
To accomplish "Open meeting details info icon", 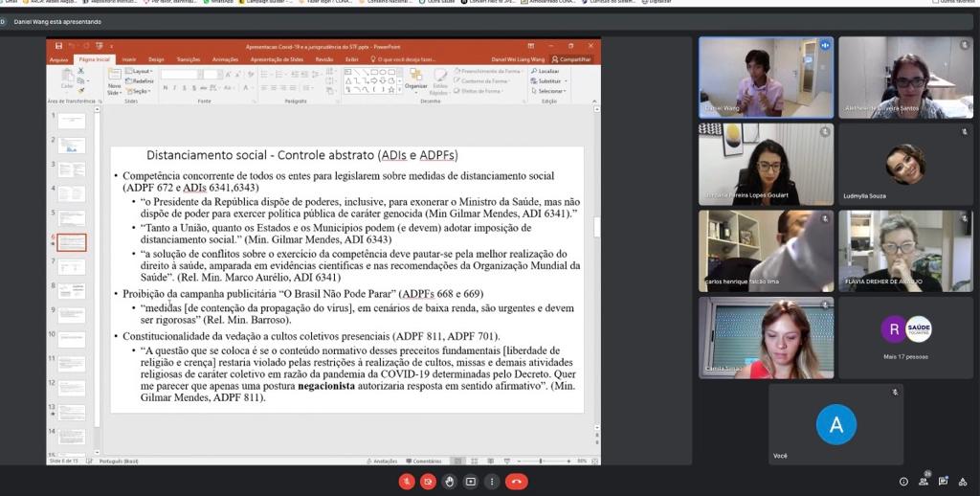I will point(903,482).
